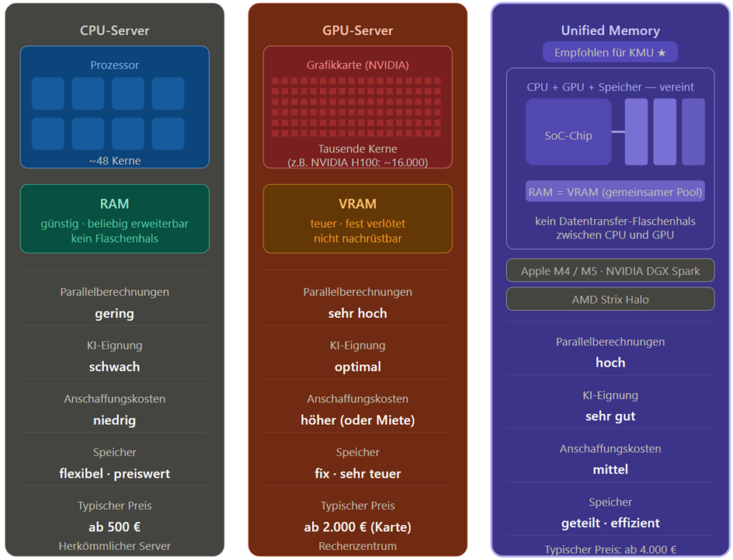This screenshot has width=733, height=560.
Task: Click the red GPU core grid
Action: 357,107
